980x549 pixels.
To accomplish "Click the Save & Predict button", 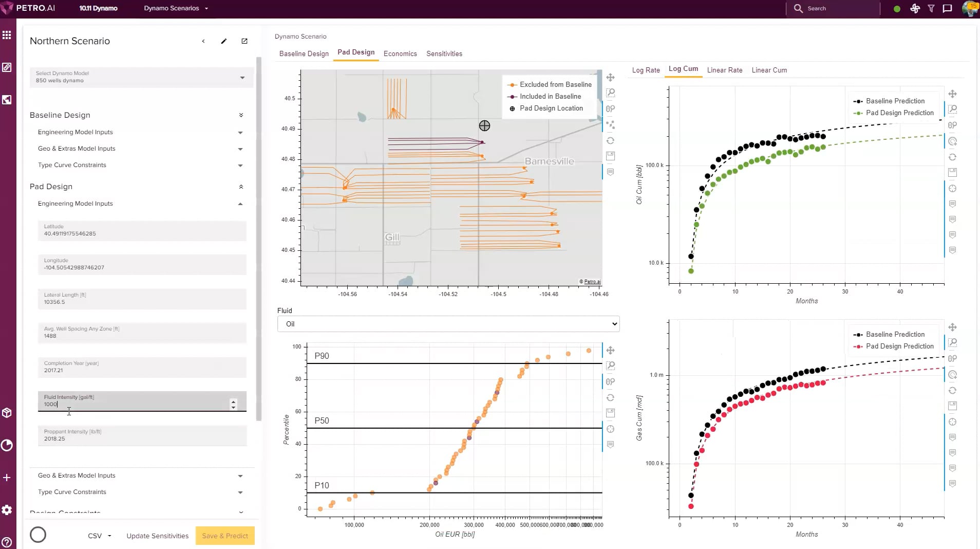I will [x=225, y=536].
